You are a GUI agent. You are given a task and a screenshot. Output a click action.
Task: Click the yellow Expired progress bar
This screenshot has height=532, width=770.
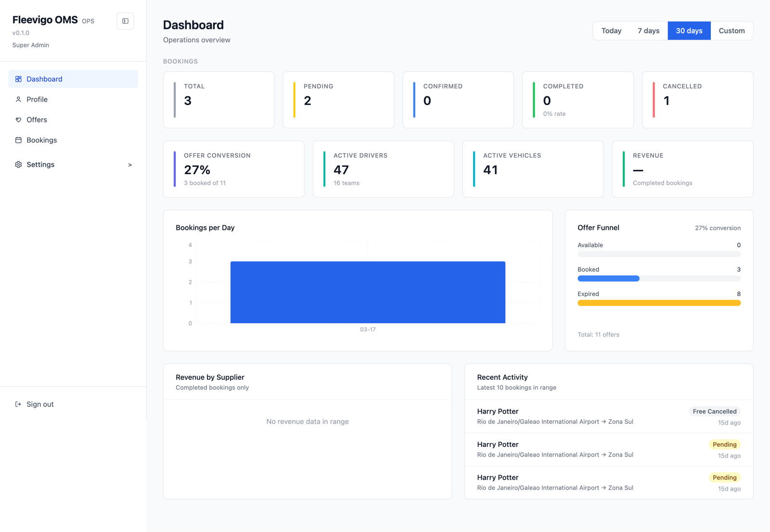(659, 303)
